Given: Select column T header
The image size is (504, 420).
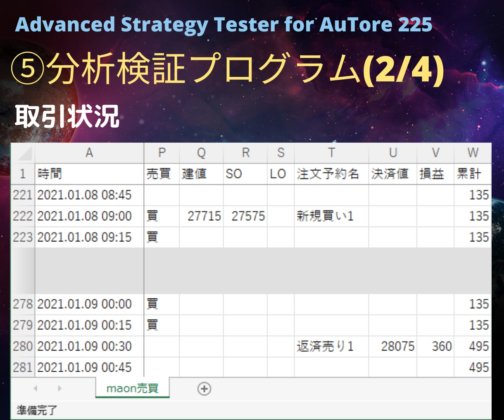Looking at the screenshot, I should pos(331,153).
